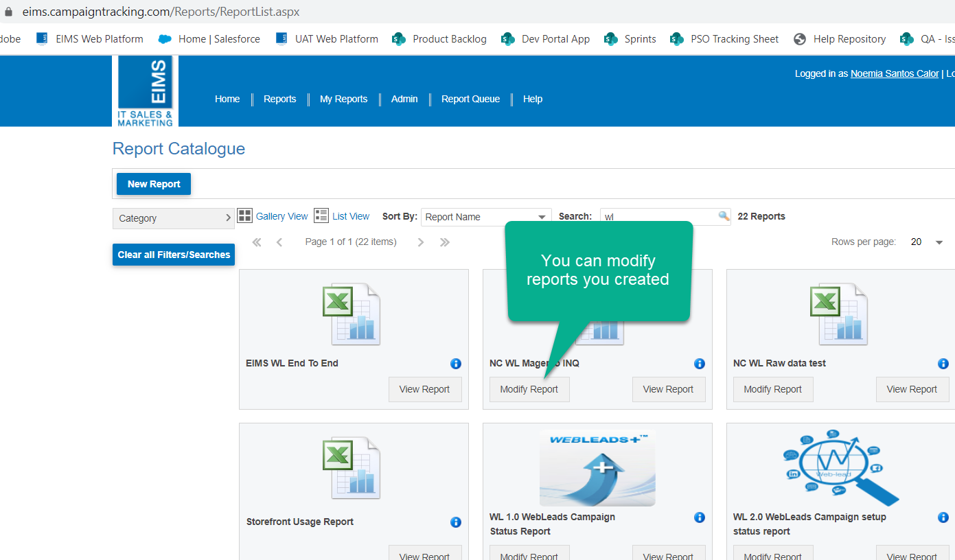The height and width of the screenshot is (560, 955).
Task: Open info icon for WL 1.0 WebLeads Campaign Status Report
Action: point(700,517)
